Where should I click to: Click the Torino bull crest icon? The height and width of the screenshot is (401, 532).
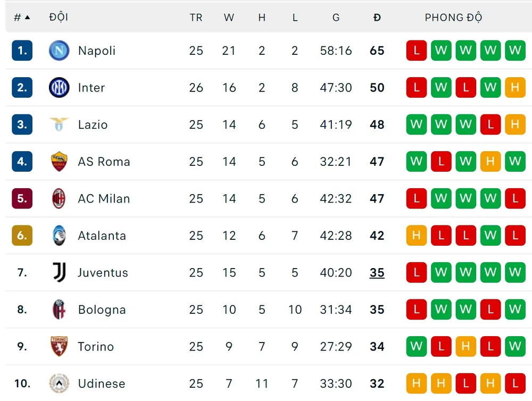point(59,346)
